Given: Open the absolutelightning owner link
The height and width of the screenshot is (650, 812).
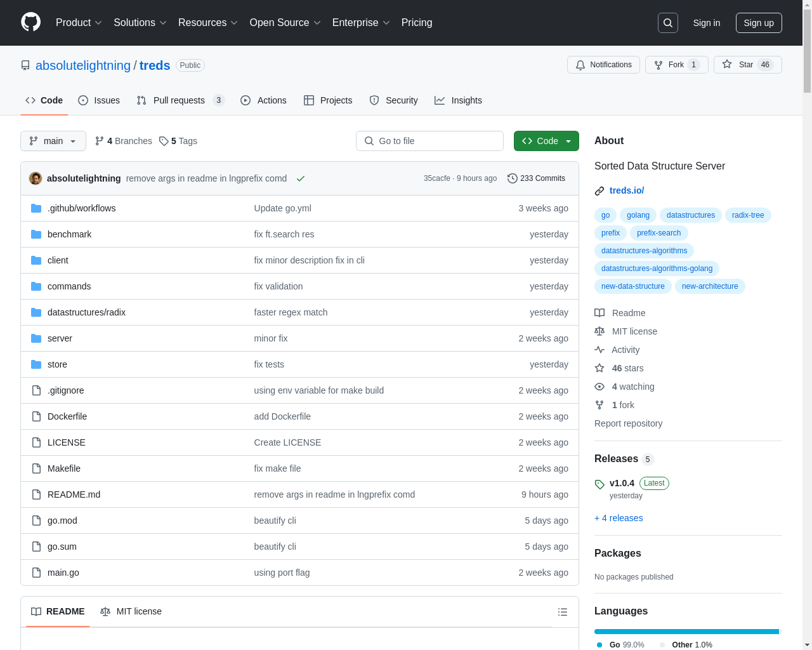Looking at the screenshot, I should [83, 65].
